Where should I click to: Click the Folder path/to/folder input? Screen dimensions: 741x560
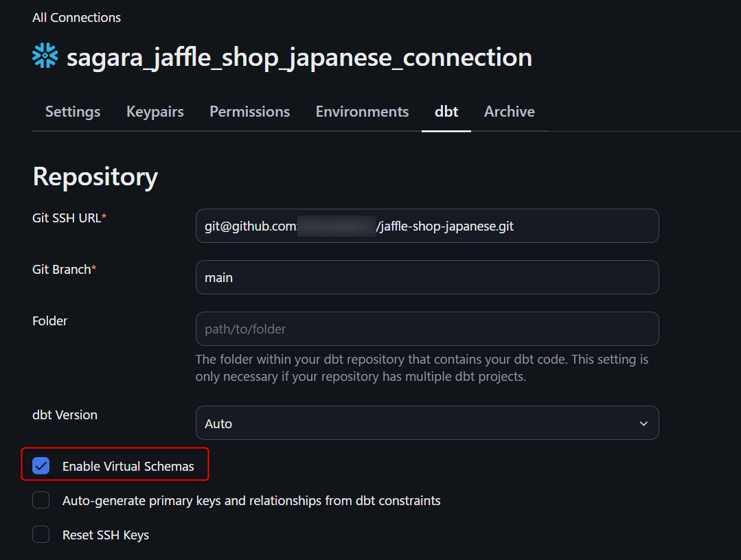pyautogui.click(x=427, y=329)
